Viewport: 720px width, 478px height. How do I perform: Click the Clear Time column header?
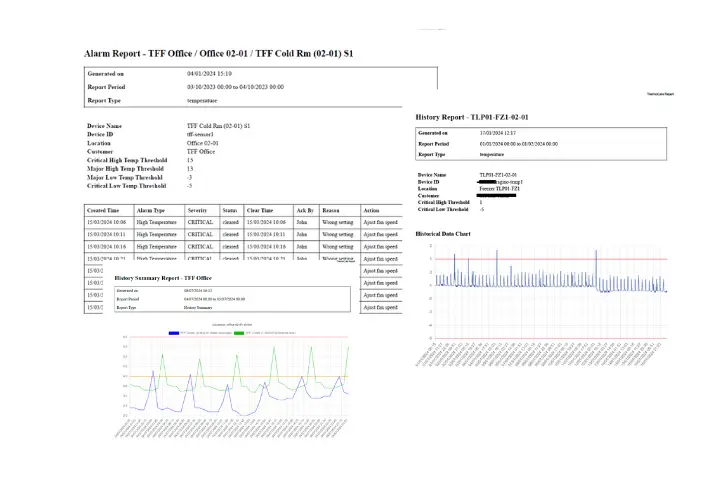pyautogui.click(x=260, y=211)
